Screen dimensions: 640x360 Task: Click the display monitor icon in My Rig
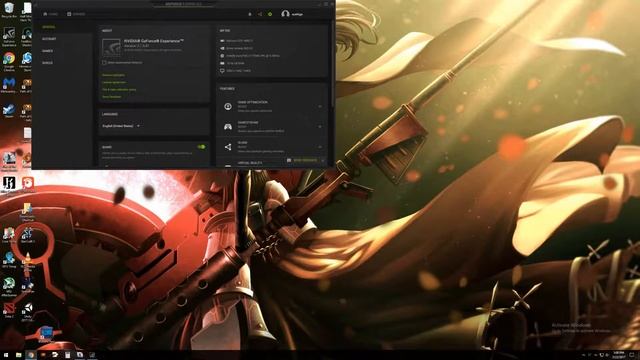click(222, 71)
